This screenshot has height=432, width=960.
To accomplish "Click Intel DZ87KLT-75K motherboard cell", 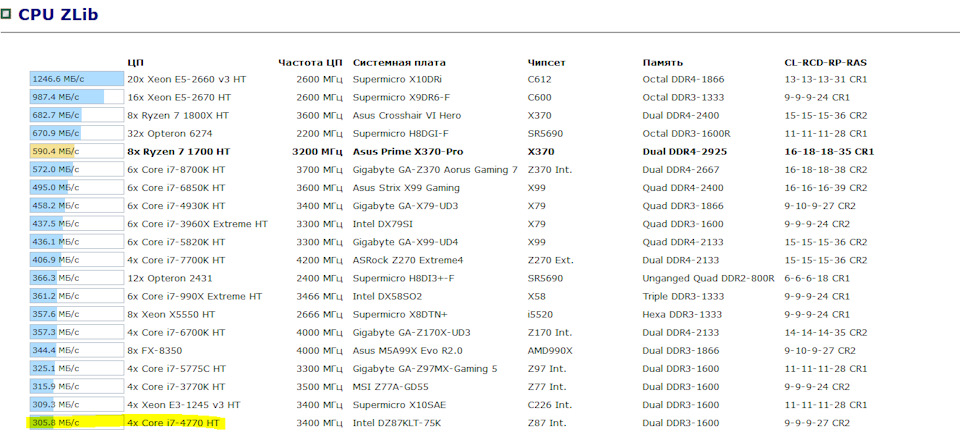I will pos(396,423).
